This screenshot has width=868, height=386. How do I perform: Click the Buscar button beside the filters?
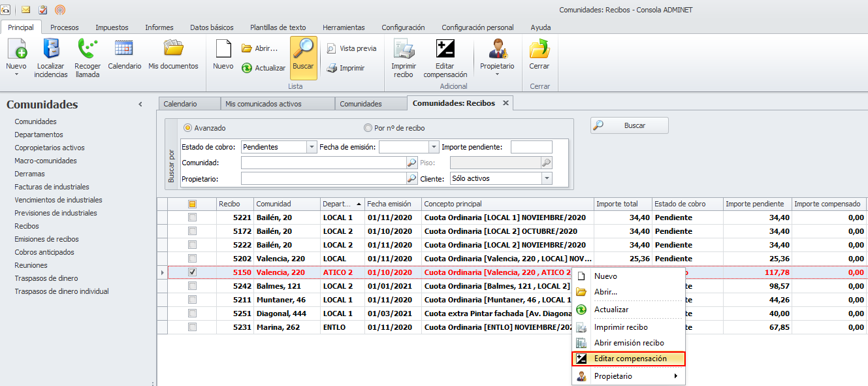(630, 125)
